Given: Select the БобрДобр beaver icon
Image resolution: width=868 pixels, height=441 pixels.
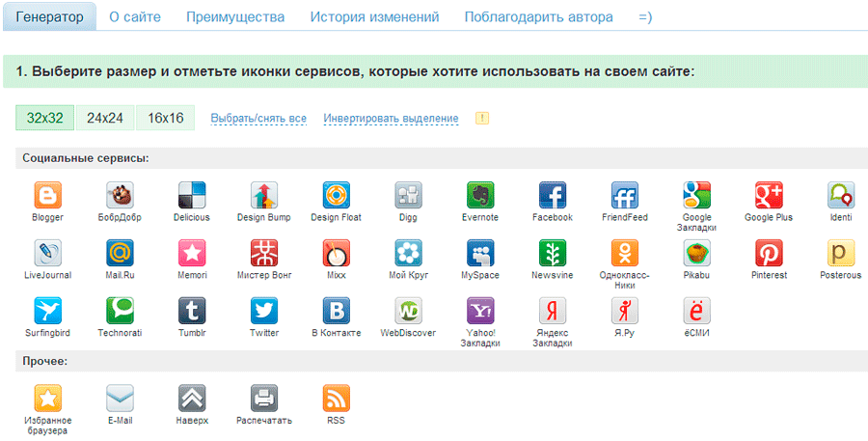Looking at the screenshot, I should [121, 195].
